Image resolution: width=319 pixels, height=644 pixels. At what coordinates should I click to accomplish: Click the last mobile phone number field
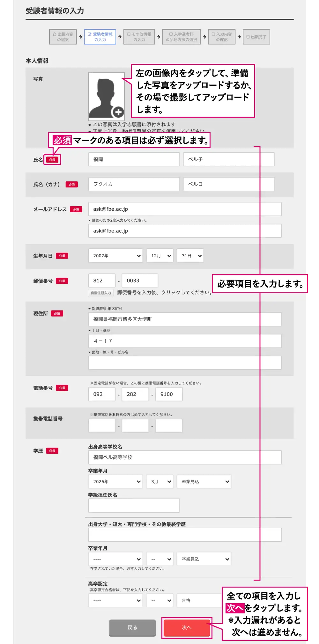(x=169, y=426)
